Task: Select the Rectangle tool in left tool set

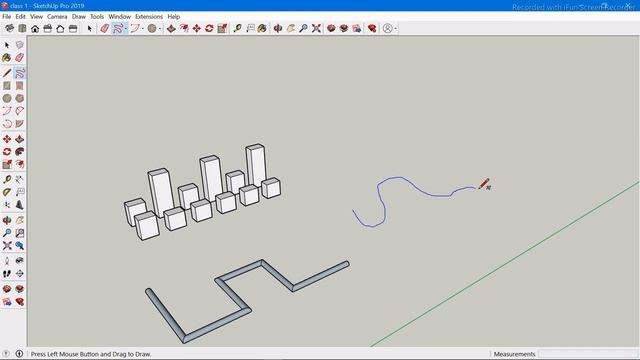Action: click(x=7, y=86)
